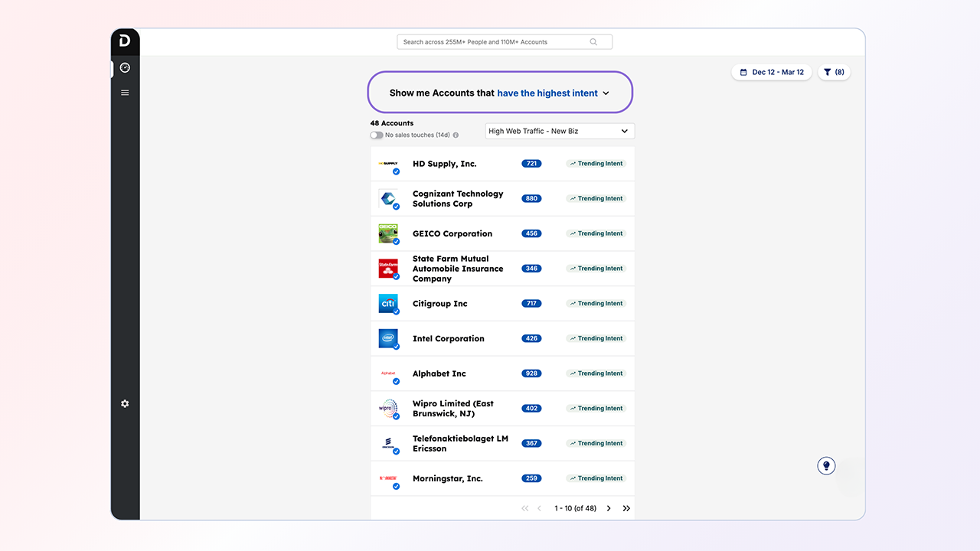Viewport: 980px width, 551px height.
Task: Open HD Supply, Inc. account
Action: point(445,164)
